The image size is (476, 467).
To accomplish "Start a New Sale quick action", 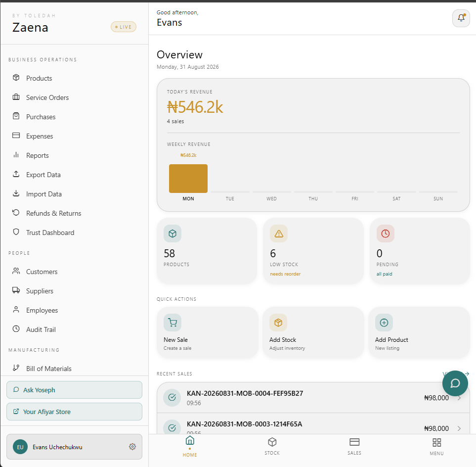I will point(207,332).
